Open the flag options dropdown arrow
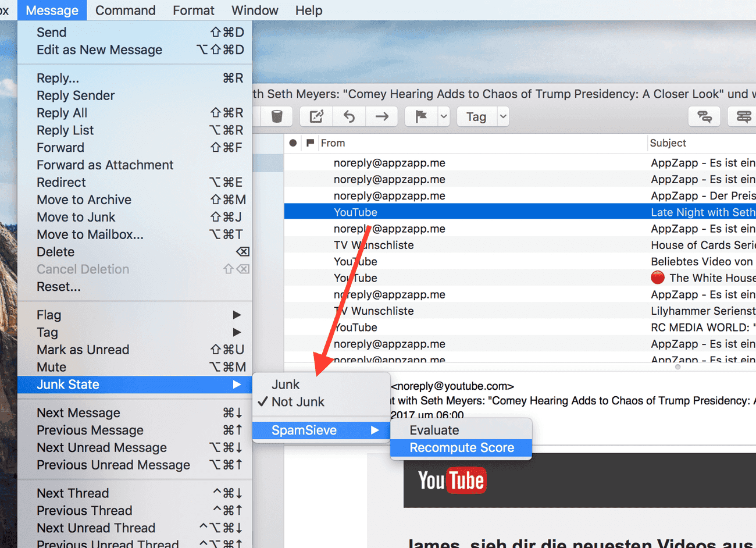Screen dimensions: 756x548 click(x=444, y=117)
